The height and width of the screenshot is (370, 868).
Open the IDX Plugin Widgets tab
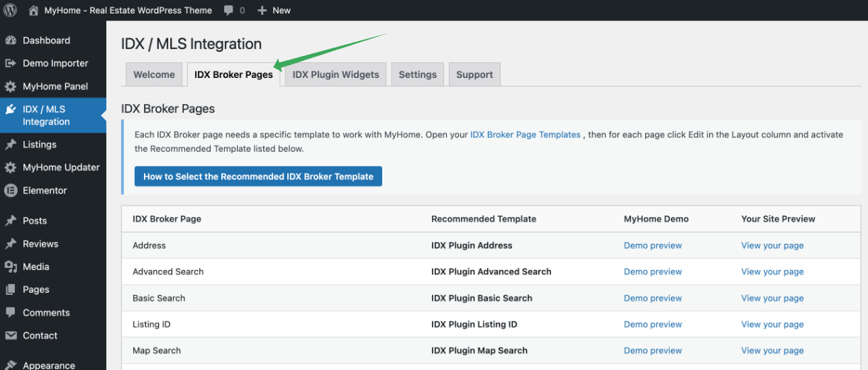click(335, 74)
